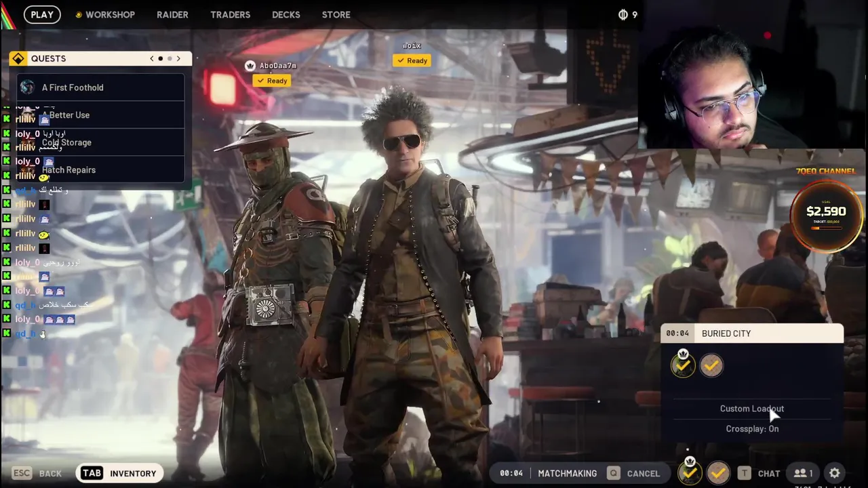Click the MATCHMAKING status label
868x488 pixels.
[568, 473]
